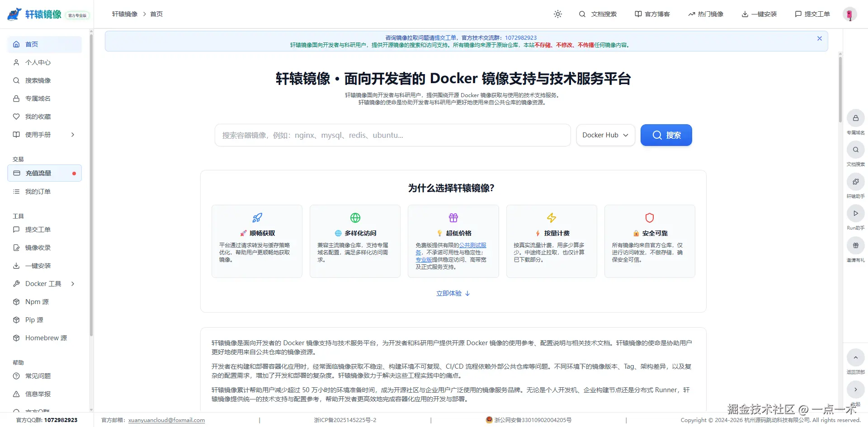The height and width of the screenshot is (427, 868).
Task: Expand the Docker 工具 sidebar section
Action: click(44, 283)
